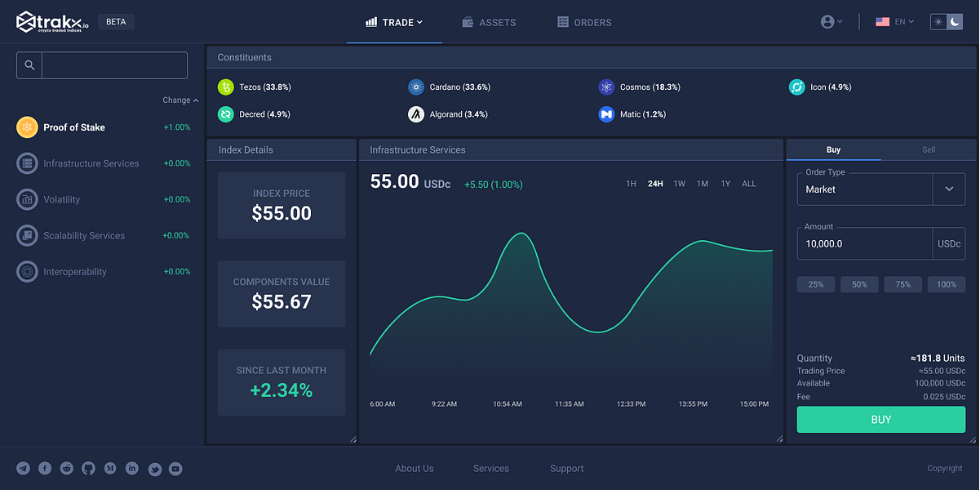
Task: Select Interoperability index in sidebar
Action: tap(104, 271)
